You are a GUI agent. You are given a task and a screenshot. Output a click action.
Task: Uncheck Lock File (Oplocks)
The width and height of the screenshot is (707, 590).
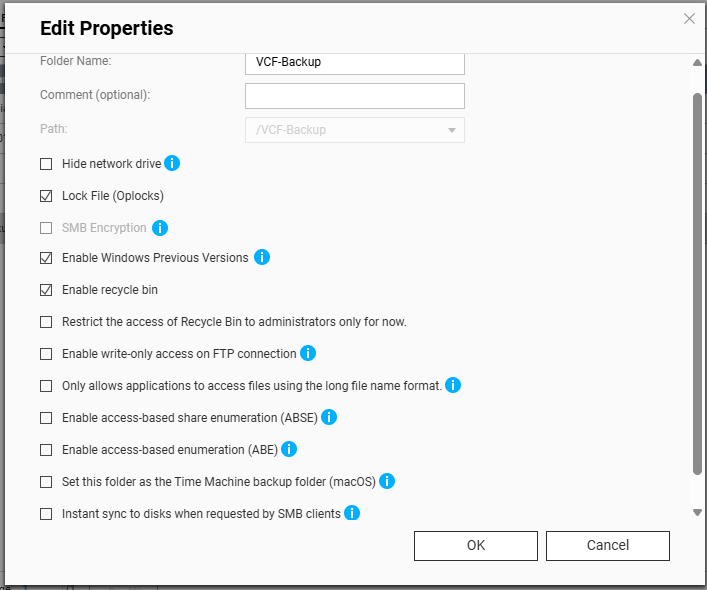click(x=46, y=196)
